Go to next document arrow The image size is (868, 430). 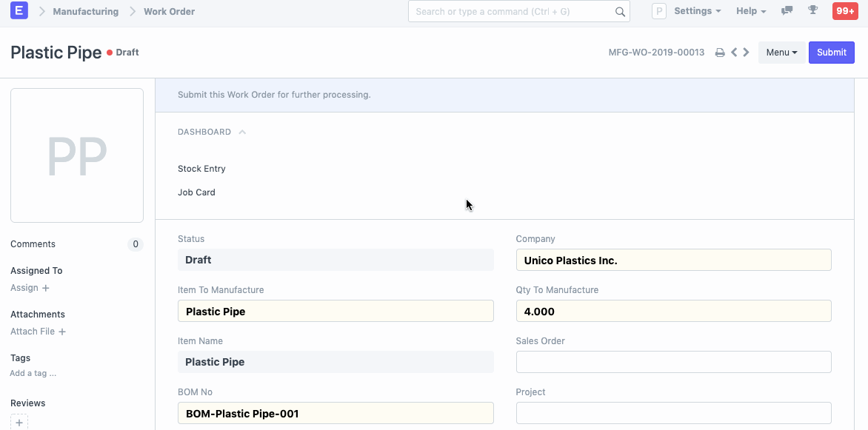point(746,53)
